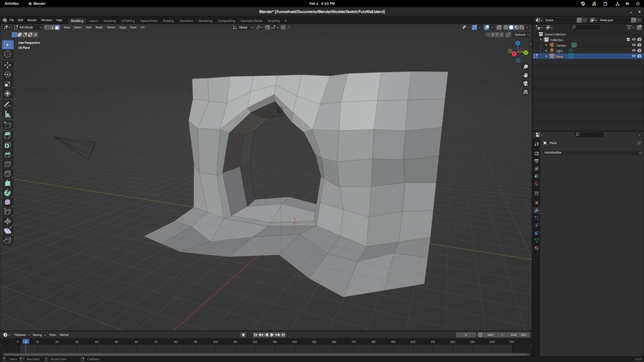Activate the Extrude Region tool

[8, 136]
